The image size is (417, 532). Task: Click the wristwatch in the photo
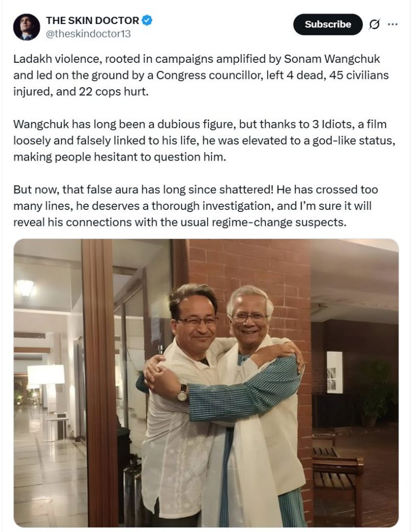(x=183, y=393)
